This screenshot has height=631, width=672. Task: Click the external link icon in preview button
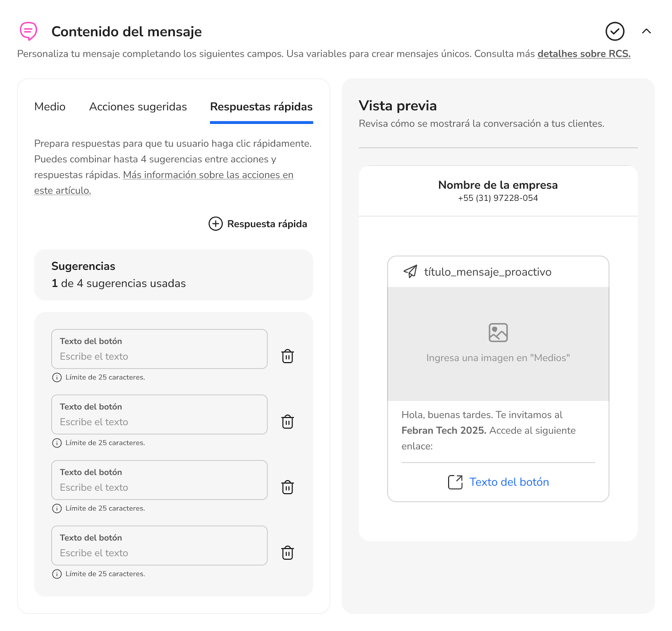point(455,482)
